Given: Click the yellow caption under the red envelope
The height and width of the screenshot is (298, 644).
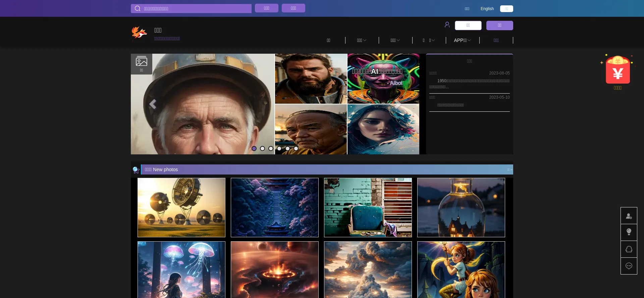Looking at the screenshot, I should click(x=618, y=88).
